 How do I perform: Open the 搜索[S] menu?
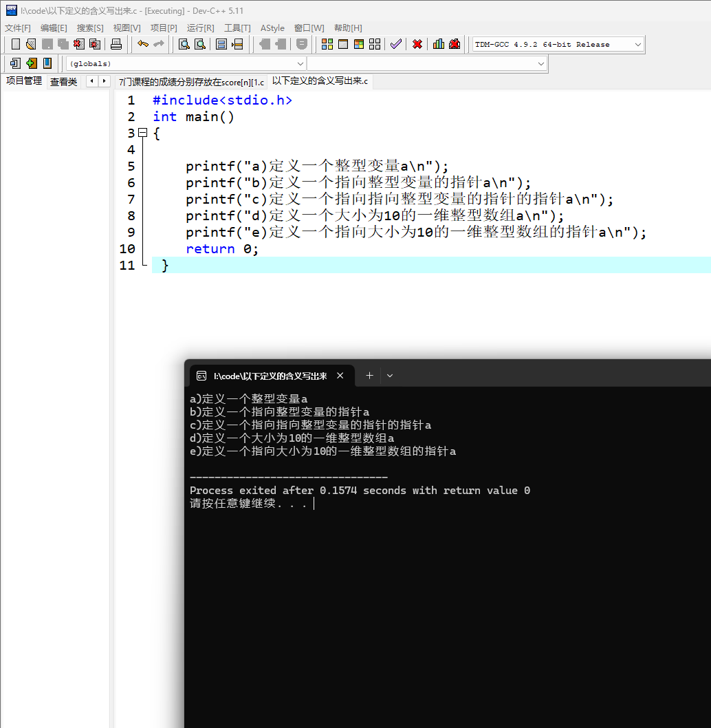click(x=90, y=28)
